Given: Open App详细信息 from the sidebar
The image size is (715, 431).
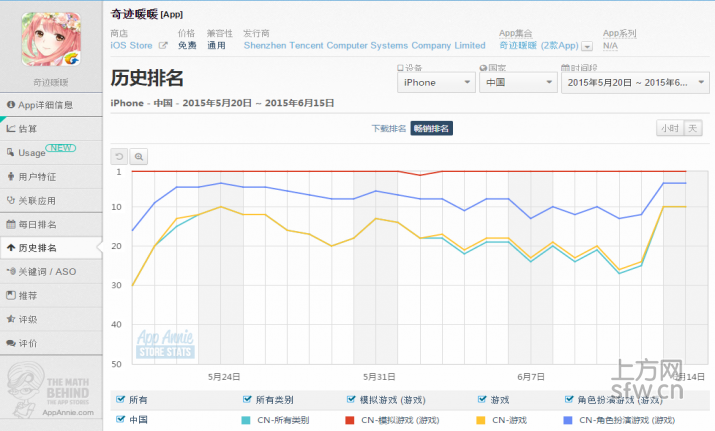Looking at the screenshot, I should click(45, 104).
